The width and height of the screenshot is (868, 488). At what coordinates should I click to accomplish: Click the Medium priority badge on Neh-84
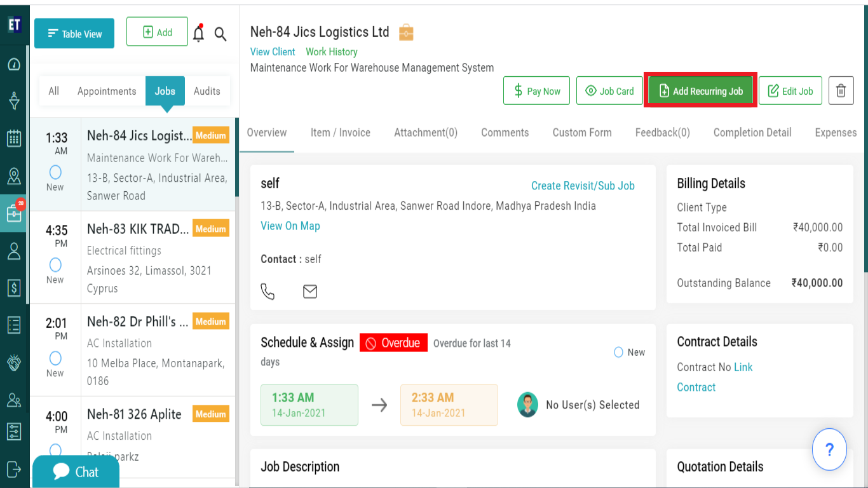[x=211, y=135]
